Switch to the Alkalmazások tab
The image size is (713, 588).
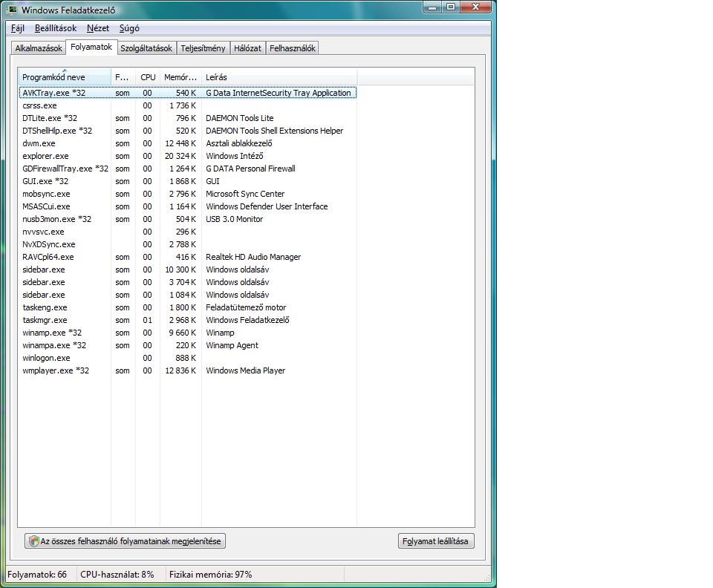(39, 48)
